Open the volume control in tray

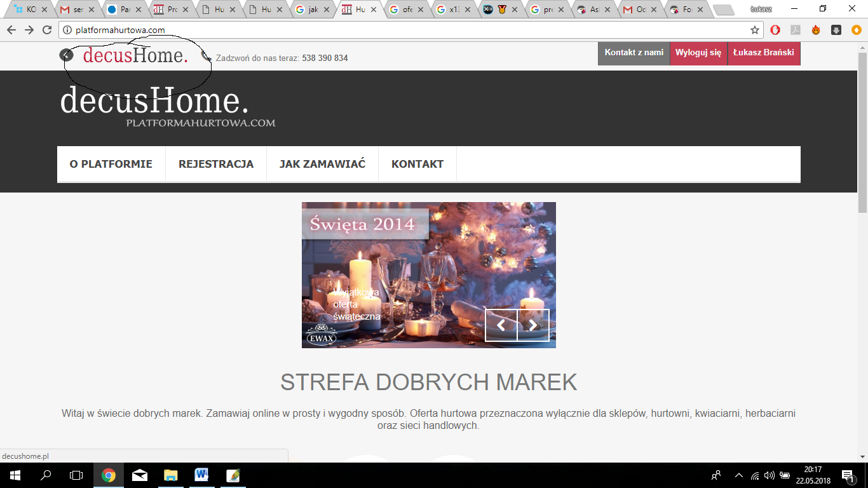(x=770, y=475)
